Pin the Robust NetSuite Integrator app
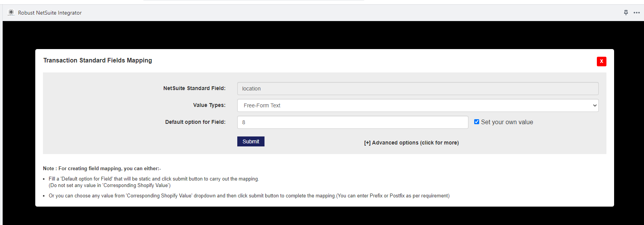Screen dimensions: 644x225 click(x=626, y=13)
